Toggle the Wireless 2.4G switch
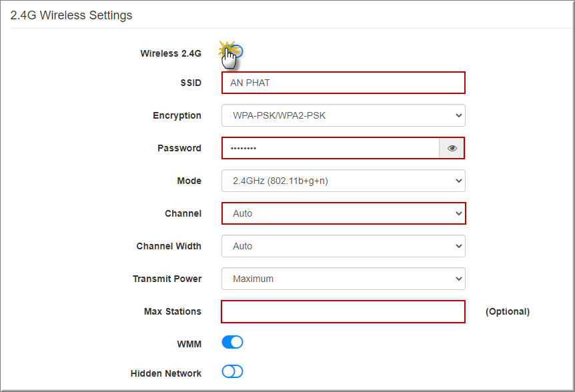 click(233, 51)
